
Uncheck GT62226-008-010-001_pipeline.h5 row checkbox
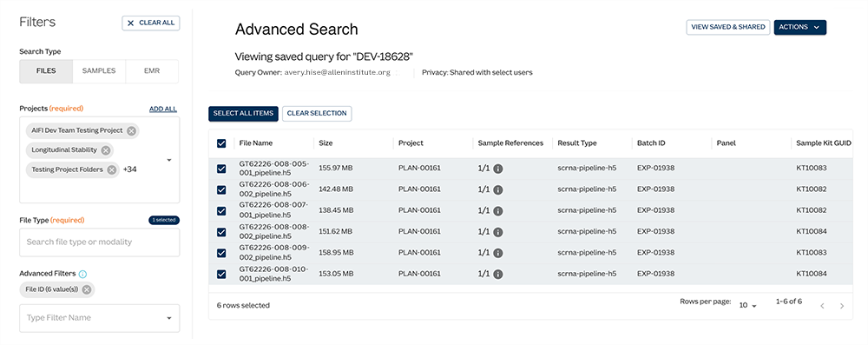pyautogui.click(x=221, y=274)
